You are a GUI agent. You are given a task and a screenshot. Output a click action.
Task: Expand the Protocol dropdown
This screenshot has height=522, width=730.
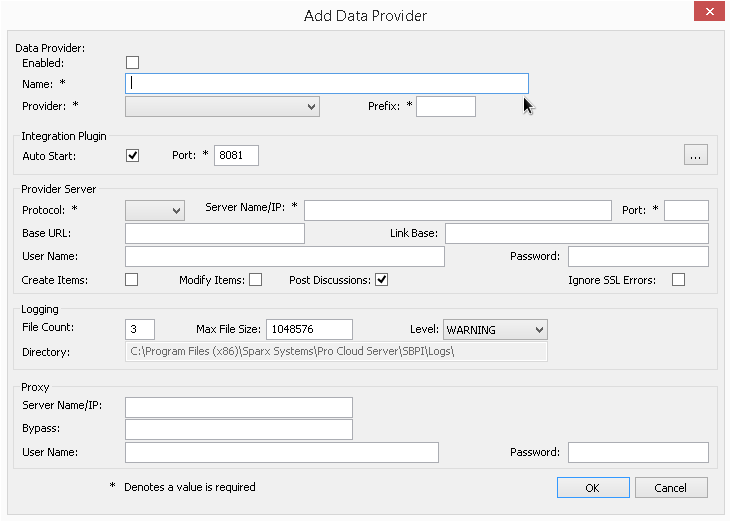155,210
